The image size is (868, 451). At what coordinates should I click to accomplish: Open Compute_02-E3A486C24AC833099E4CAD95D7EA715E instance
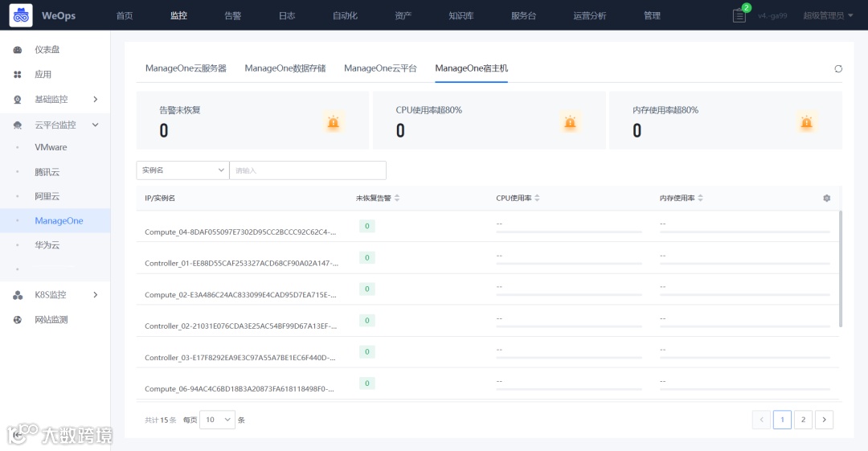click(x=240, y=295)
